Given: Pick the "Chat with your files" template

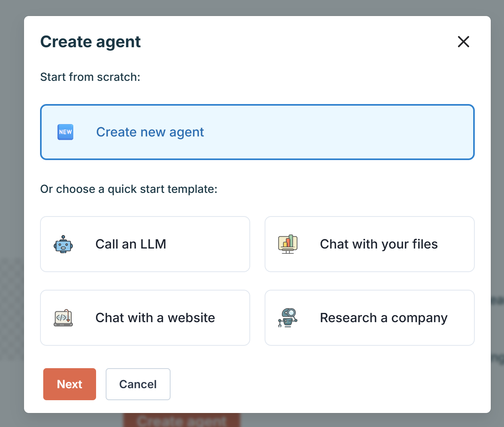Looking at the screenshot, I should tap(369, 244).
